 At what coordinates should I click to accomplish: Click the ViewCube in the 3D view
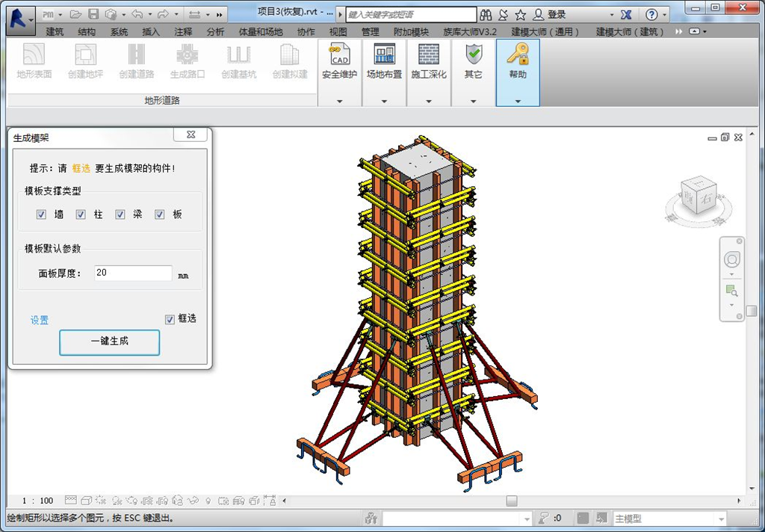699,197
